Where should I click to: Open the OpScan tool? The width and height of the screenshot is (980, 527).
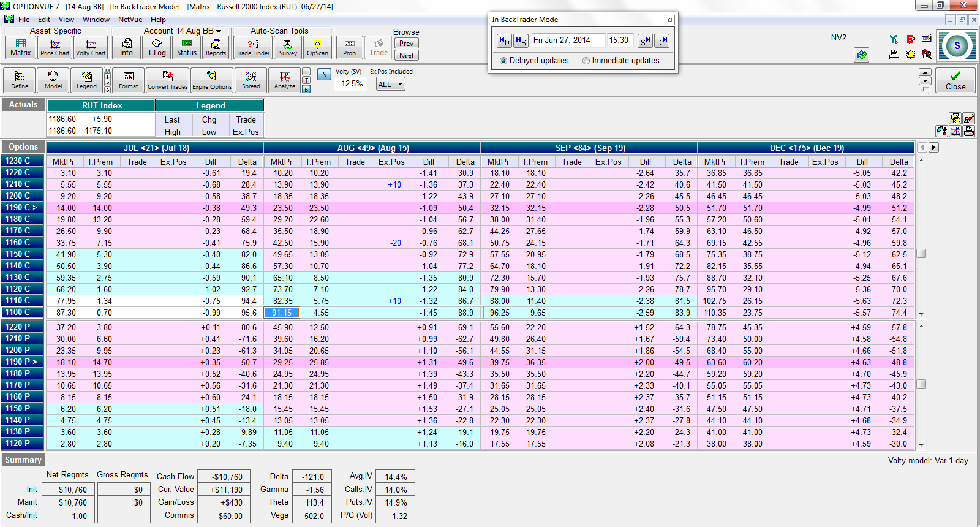pyautogui.click(x=317, y=47)
